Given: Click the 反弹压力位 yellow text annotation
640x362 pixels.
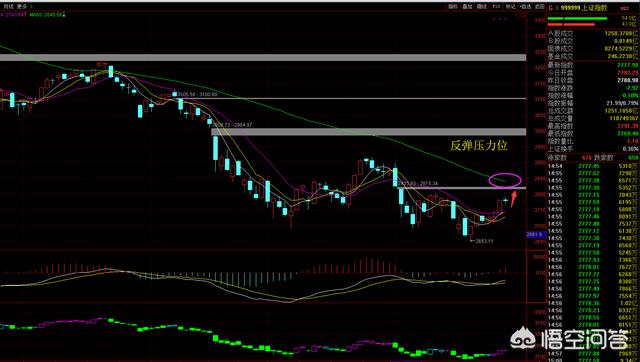Looking at the screenshot, I should tap(479, 145).
